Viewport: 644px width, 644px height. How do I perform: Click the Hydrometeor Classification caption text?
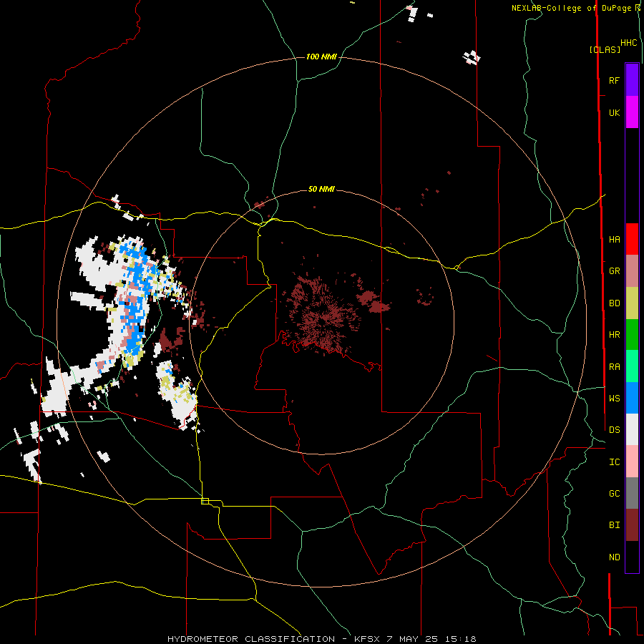(x=251, y=639)
